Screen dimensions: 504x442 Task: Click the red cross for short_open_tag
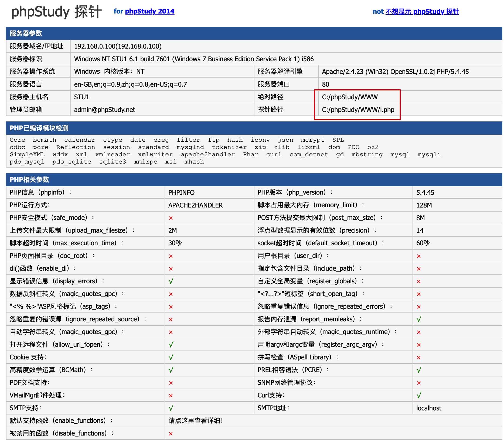pyautogui.click(x=419, y=294)
